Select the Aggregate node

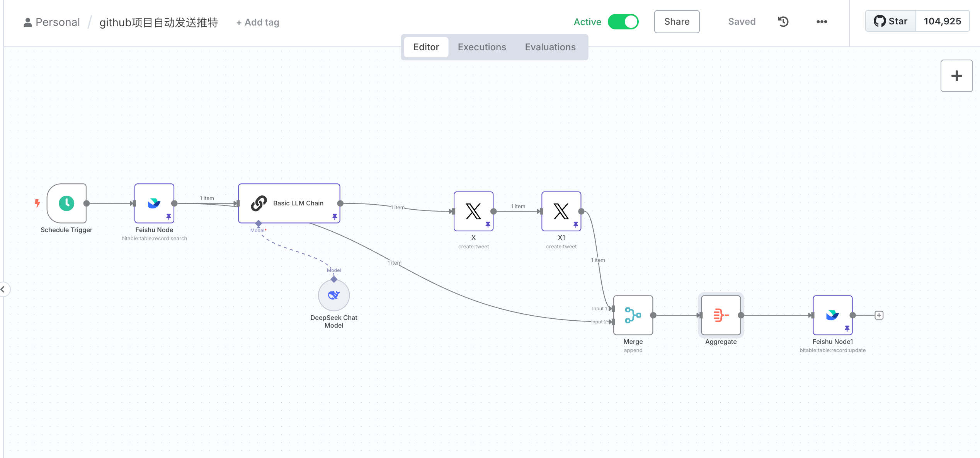pyautogui.click(x=721, y=315)
